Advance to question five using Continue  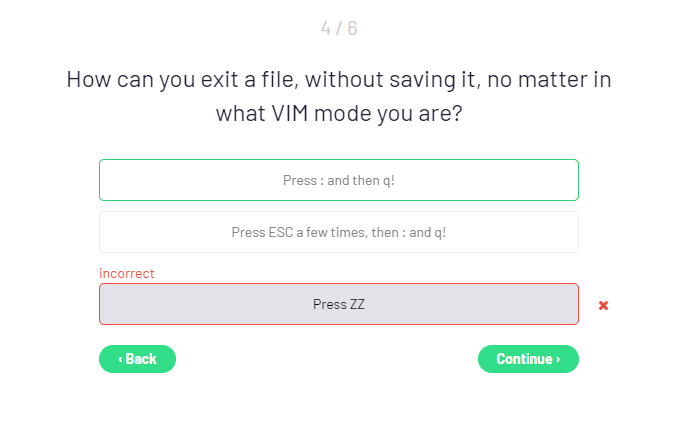coord(528,359)
